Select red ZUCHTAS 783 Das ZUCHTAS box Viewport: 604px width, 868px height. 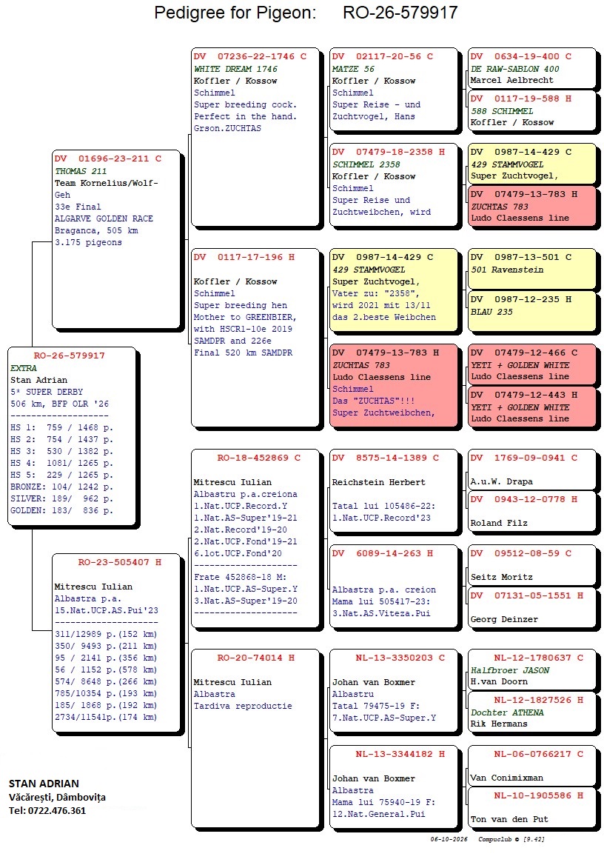(394, 385)
